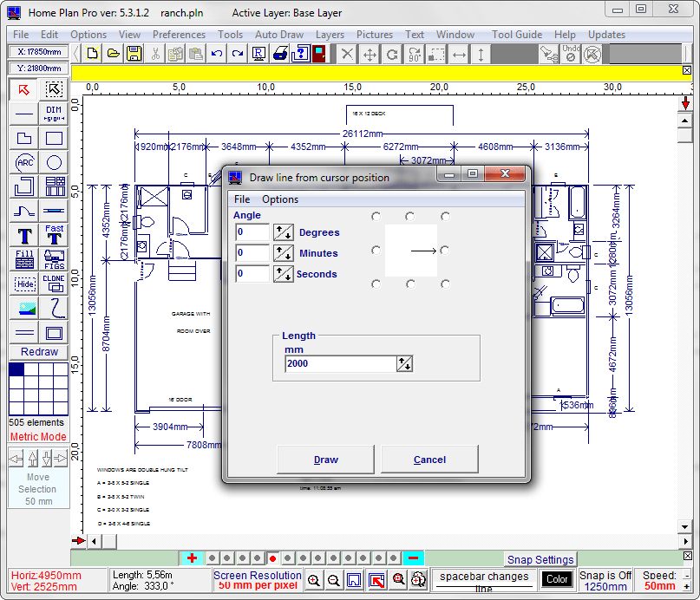Click the undo arrow in the top toolbar
Image resolution: width=700 pixels, height=600 pixels.
coord(217,54)
